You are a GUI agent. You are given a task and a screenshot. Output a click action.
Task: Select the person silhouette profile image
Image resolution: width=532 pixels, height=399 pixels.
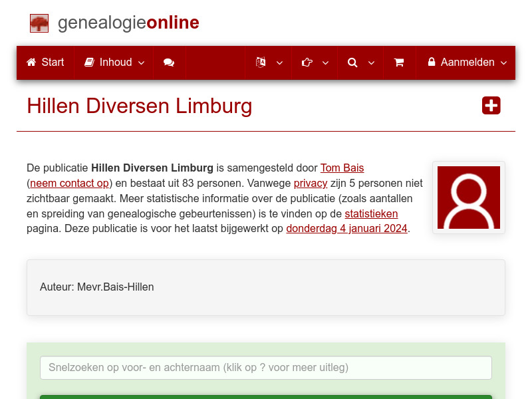click(469, 198)
